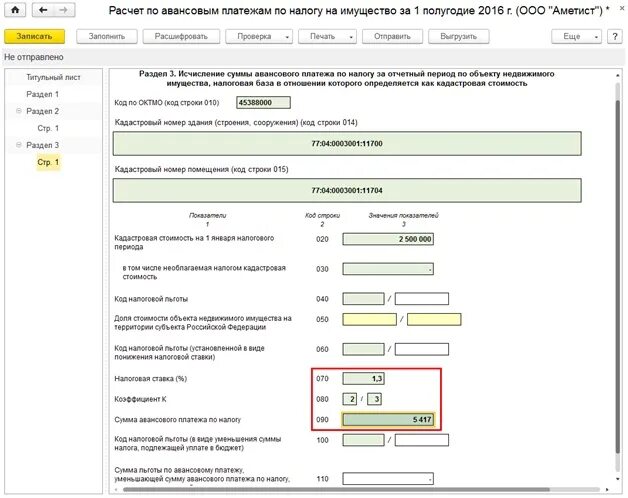Click the Расшифровать button
Screen dimensions: 628x498
[x=181, y=36]
